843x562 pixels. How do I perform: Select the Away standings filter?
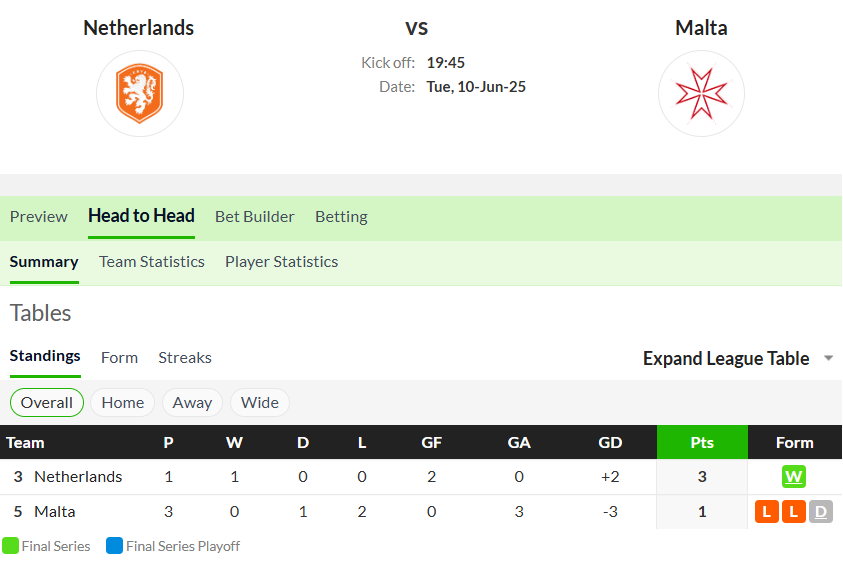[x=192, y=402]
